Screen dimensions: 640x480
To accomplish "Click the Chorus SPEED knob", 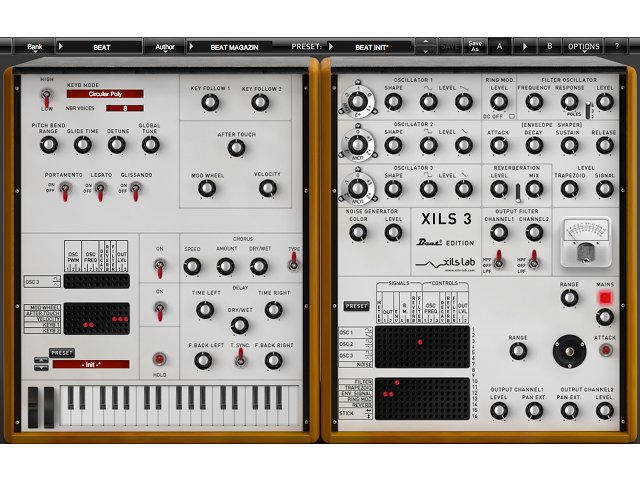I will 192,267.
